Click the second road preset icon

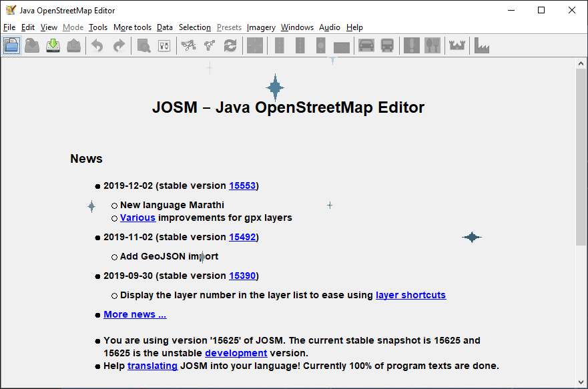point(300,46)
